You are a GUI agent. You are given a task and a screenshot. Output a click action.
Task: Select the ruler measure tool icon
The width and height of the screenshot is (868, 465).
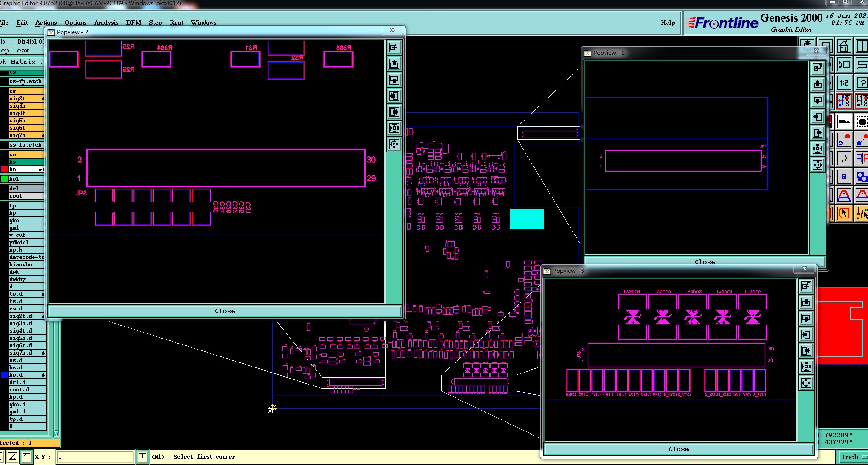(x=844, y=121)
